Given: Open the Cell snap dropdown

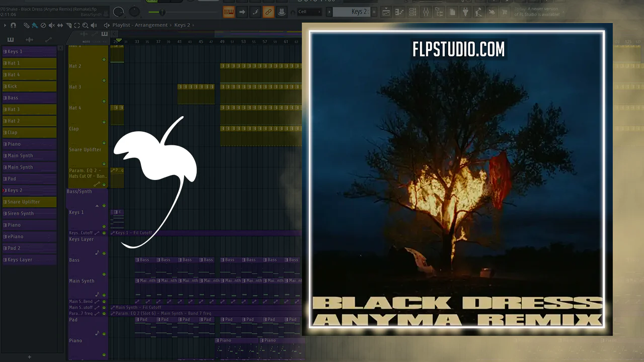Looking at the screenshot, I should (x=309, y=12).
